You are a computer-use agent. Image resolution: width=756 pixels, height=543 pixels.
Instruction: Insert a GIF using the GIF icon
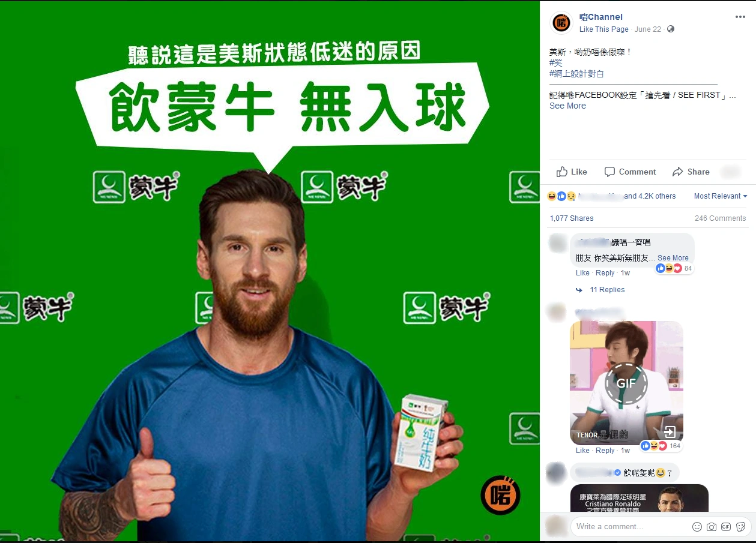(726, 527)
